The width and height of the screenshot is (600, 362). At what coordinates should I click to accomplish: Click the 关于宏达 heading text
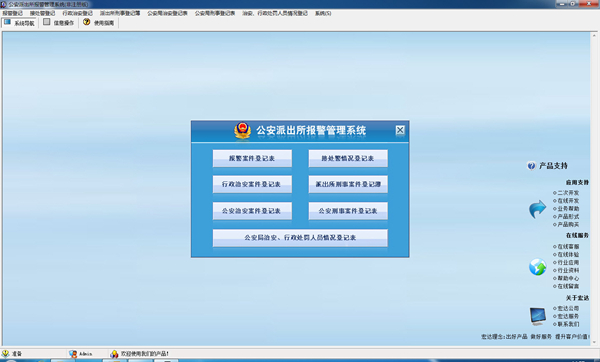click(x=577, y=298)
